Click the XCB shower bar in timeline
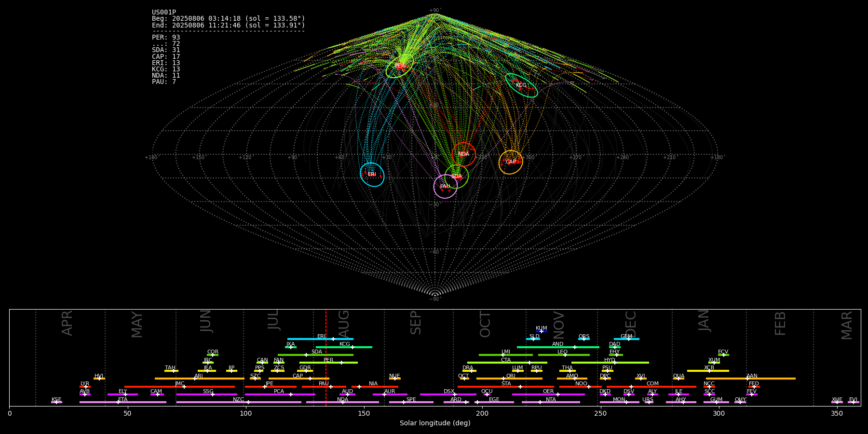This screenshot has width=868, height=434. [x=708, y=371]
